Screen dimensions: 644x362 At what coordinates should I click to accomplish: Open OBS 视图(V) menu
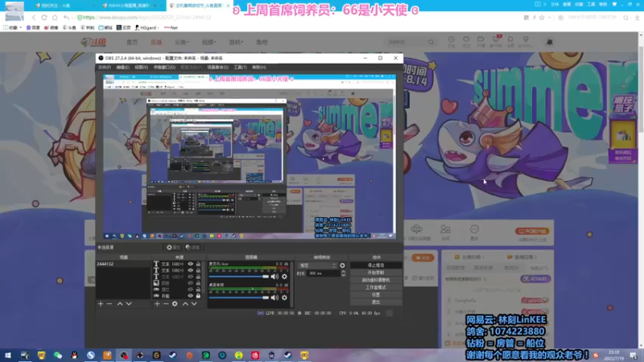pos(141,68)
